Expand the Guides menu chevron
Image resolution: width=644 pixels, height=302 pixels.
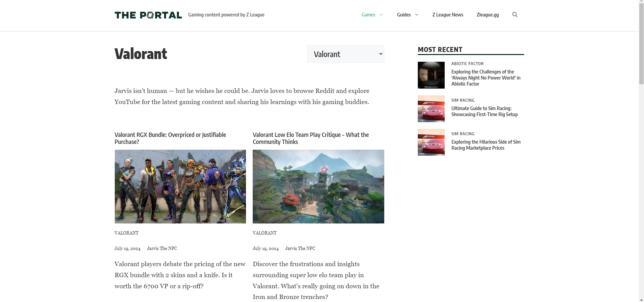[x=416, y=15]
